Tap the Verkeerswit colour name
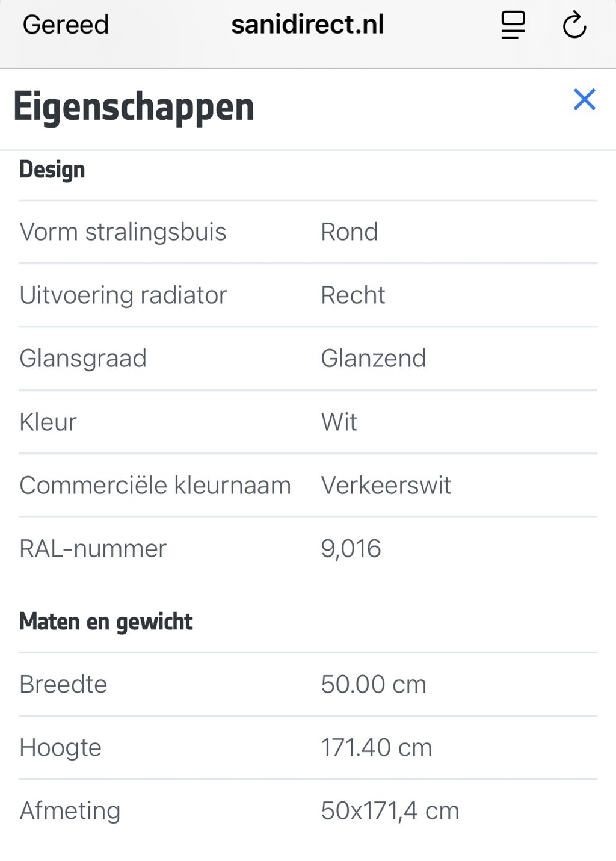The width and height of the screenshot is (616, 861). (x=386, y=485)
